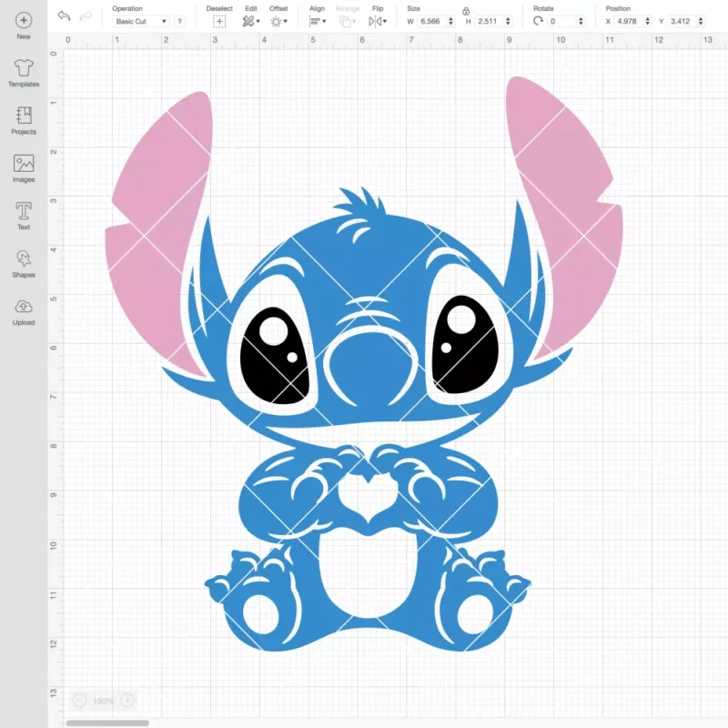Click the Y position field
Viewport: 728px width, 728px height.
(x=682, y=21)
